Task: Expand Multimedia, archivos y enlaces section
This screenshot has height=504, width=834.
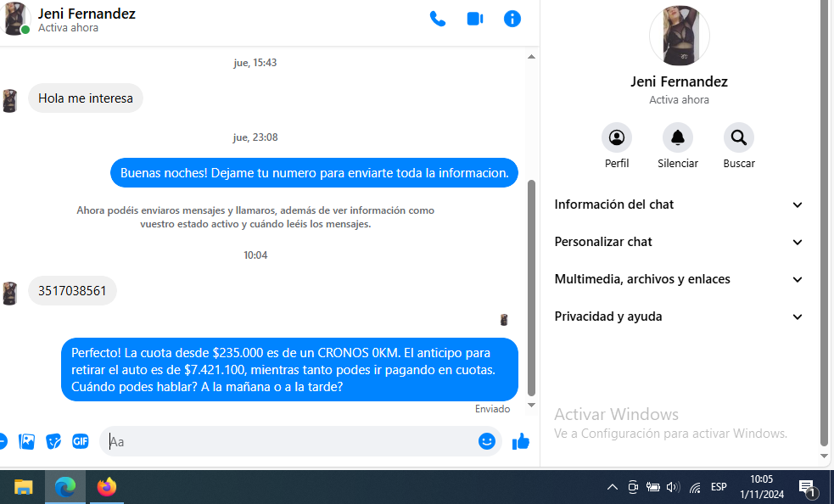Action: point(679,279)
